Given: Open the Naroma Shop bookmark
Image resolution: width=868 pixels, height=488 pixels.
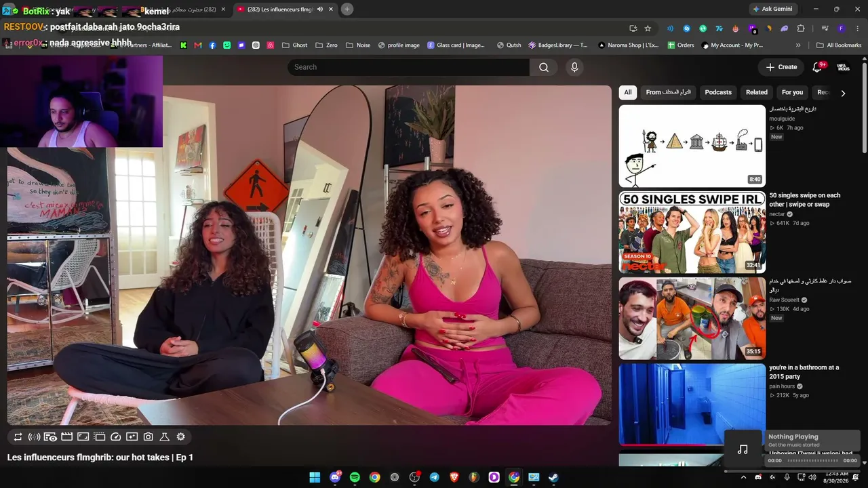Looking at the screenshot, I should [x=629, y=45].
